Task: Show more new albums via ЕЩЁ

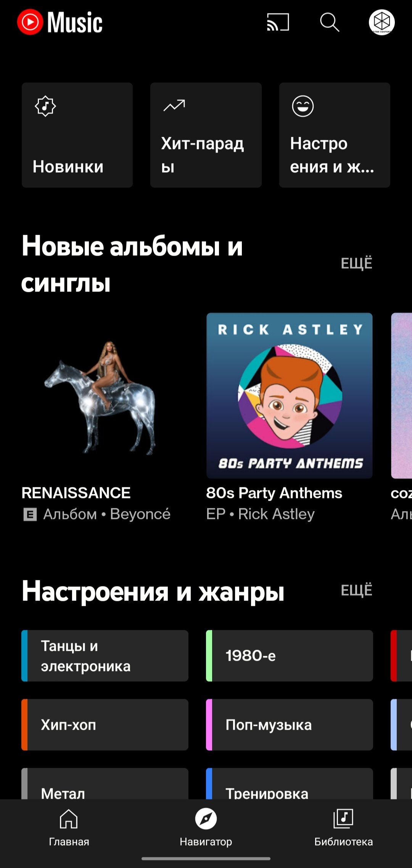Action: 356,263
